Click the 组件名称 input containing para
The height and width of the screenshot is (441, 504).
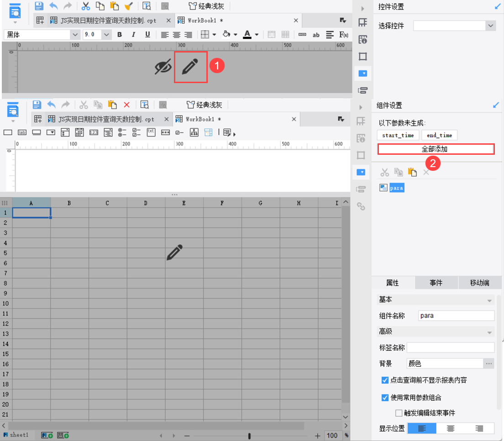click(456, 315)
